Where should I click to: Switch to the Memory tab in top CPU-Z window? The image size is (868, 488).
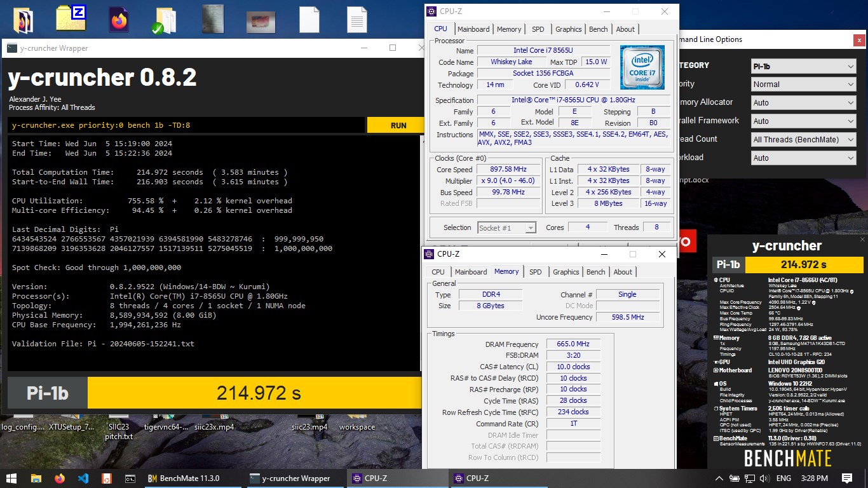click(x=509, y=29)
